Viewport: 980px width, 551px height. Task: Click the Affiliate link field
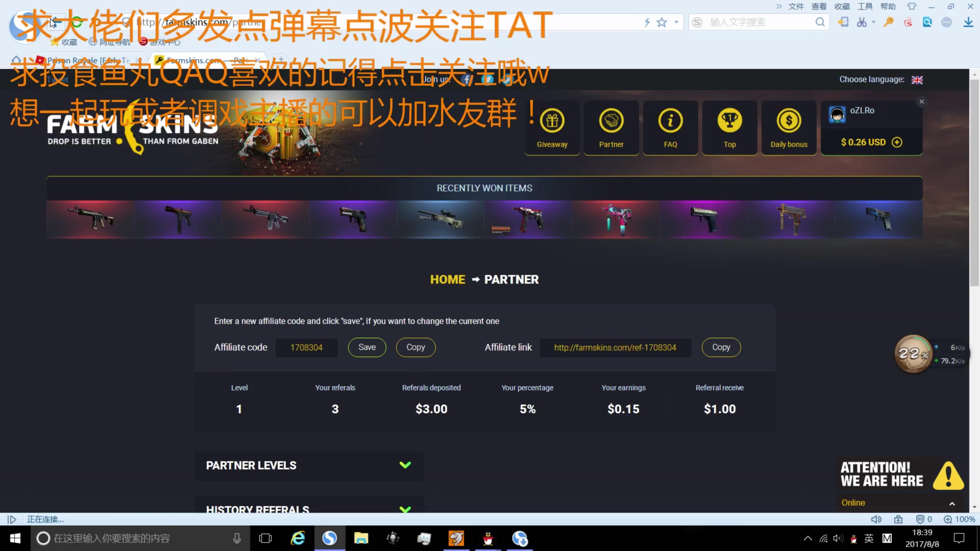(x=615, y=347)
